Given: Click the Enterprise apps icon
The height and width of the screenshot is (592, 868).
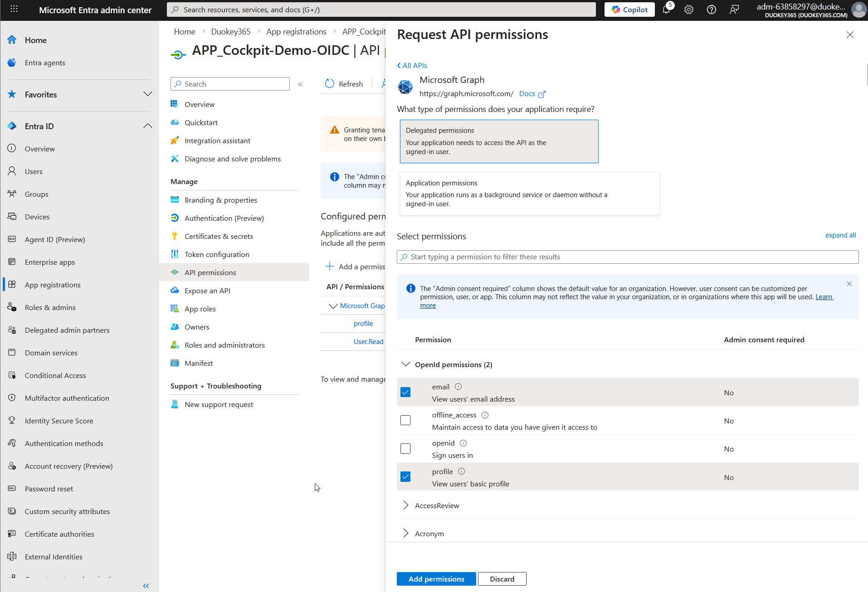Looking at the screenshot, I should click(12, 262).
